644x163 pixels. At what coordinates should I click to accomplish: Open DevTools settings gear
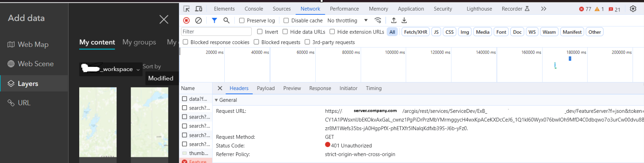pyautogui.click(x=633, y=9)
